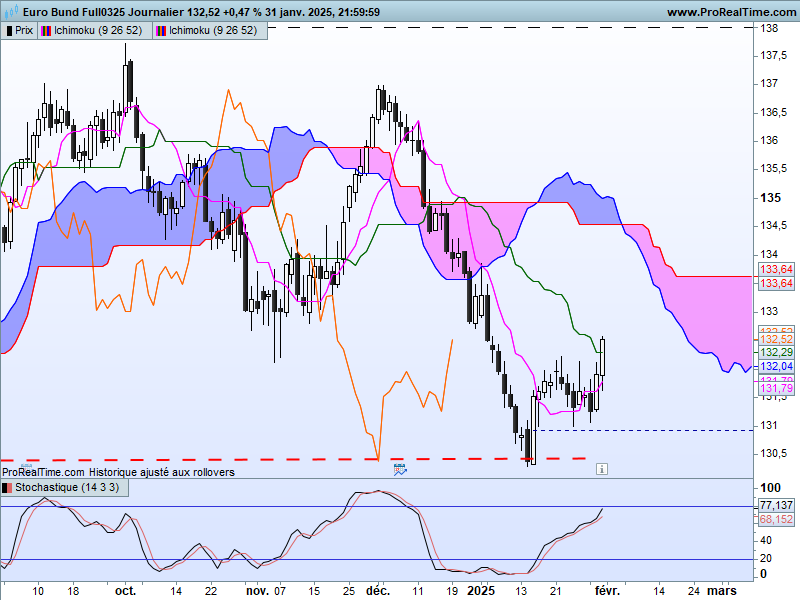Image resolution: width=800 pixels, height=600 pixels.
Task: Click the févr. marker on date axis
Action: 608,591
